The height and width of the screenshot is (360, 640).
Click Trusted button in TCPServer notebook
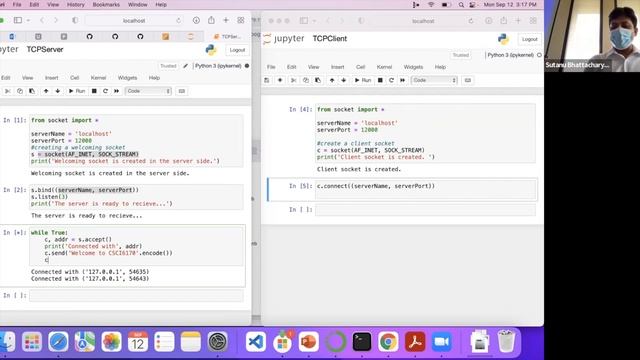click(168, 66)
